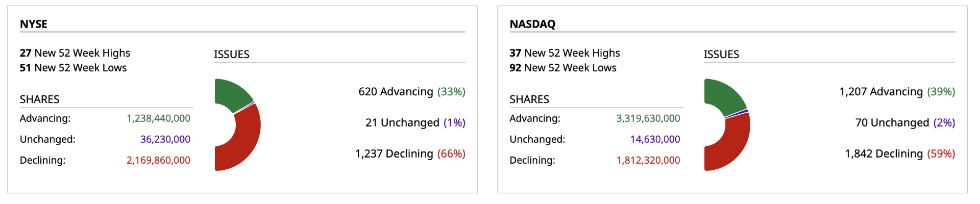Click NYSE's 27 New 52 Week Highs

click(75, 53)
